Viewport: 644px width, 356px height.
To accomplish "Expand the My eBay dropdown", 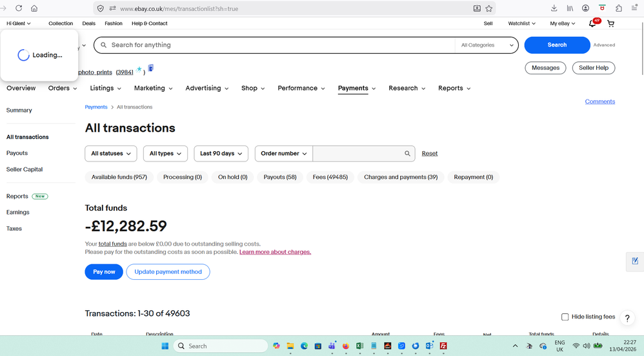I will (x=562, y=23).
